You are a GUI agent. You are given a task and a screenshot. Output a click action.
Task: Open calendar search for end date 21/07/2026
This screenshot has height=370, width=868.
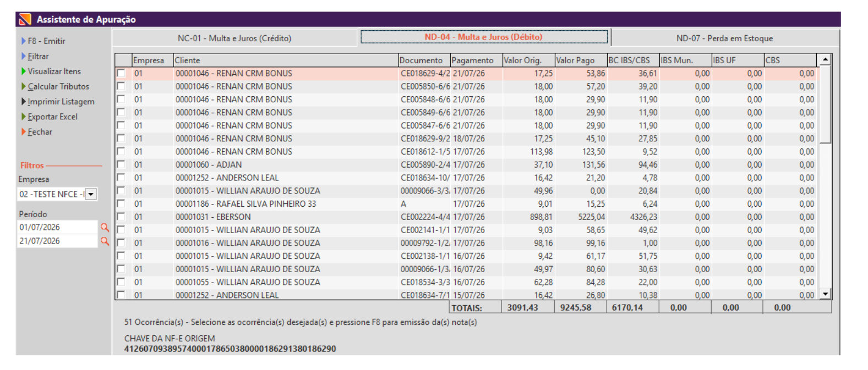105,241
